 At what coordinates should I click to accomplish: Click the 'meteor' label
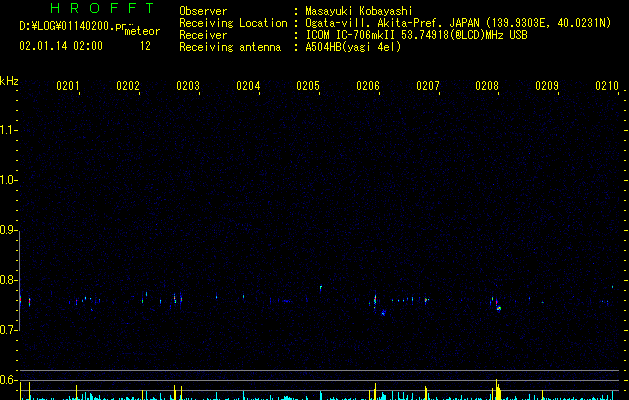142,31
